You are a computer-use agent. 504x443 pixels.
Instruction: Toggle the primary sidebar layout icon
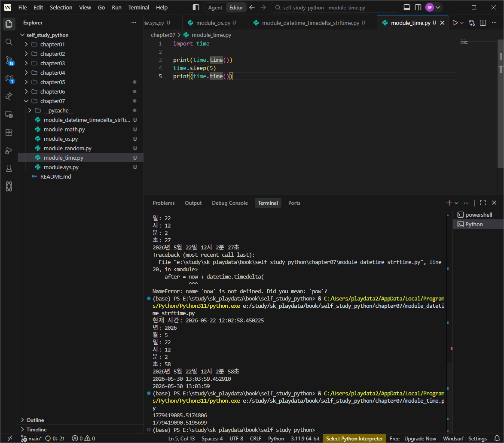[x=196, y=7]
